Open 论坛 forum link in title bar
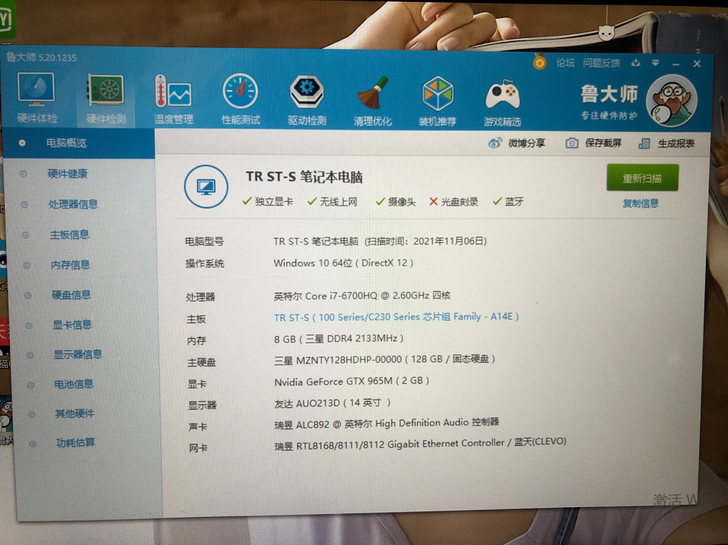728x545 pixels. click(565, 63)
